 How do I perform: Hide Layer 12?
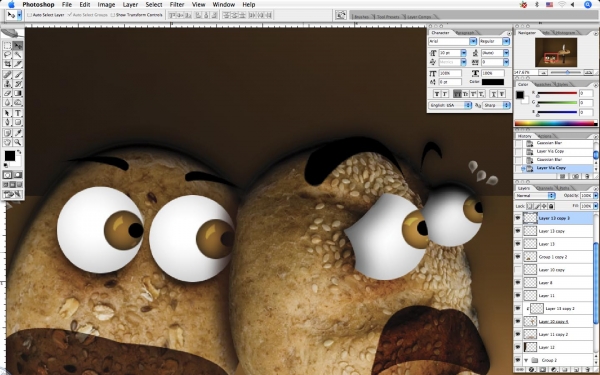pos(518,347)
